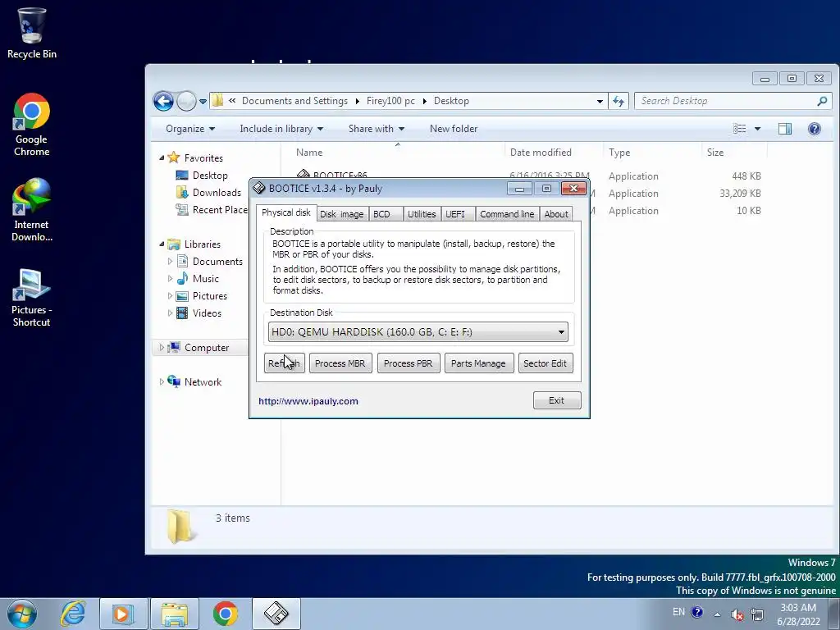
Task: Refresh the Explorer address bar location
Action: pos(619,101)
